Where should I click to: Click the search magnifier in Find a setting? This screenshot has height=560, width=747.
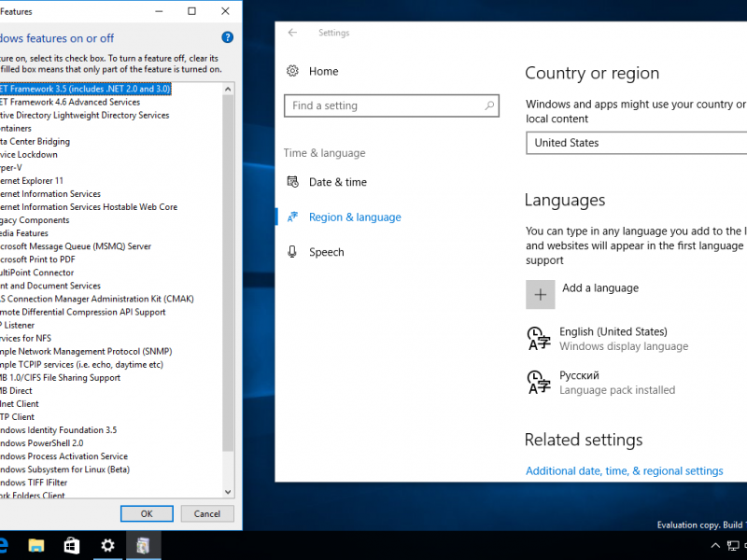coord(489,105)
